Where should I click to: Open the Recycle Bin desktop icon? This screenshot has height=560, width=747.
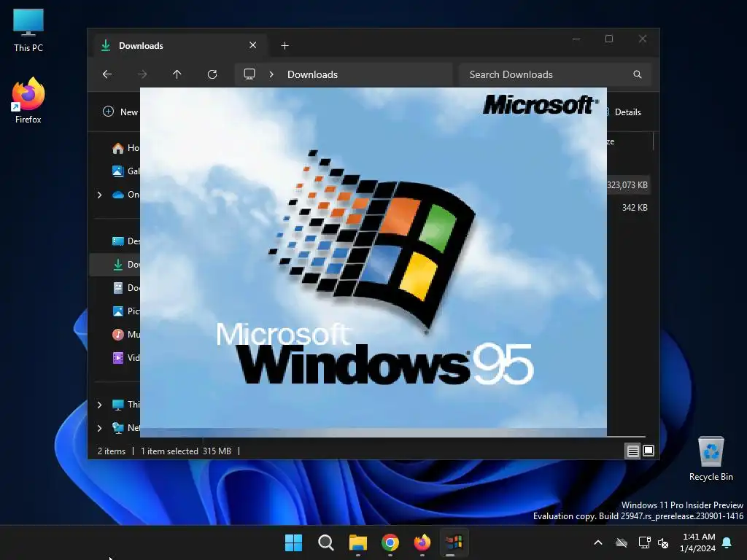[x=711, y=459]
